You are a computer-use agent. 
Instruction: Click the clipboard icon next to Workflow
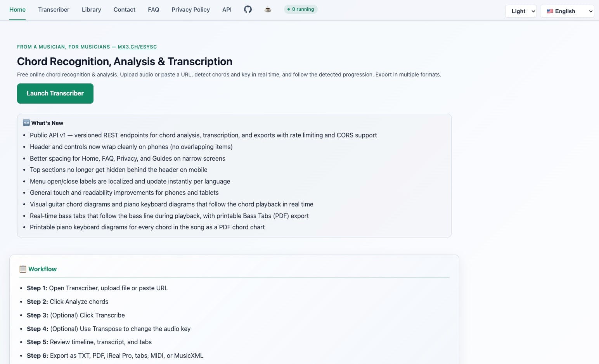pyautogui.click(x=23, y=269)
